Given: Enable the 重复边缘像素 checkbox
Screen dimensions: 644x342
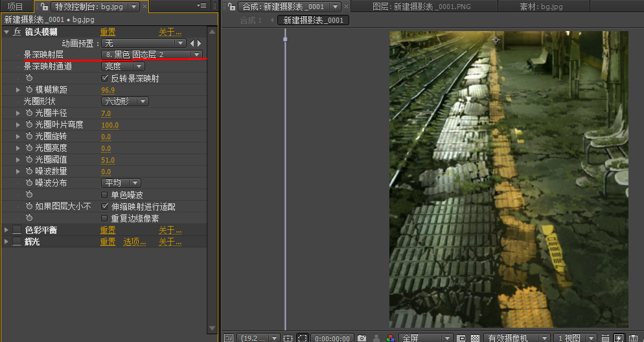Looking at the screenshot, I should [x=105, y=218].
